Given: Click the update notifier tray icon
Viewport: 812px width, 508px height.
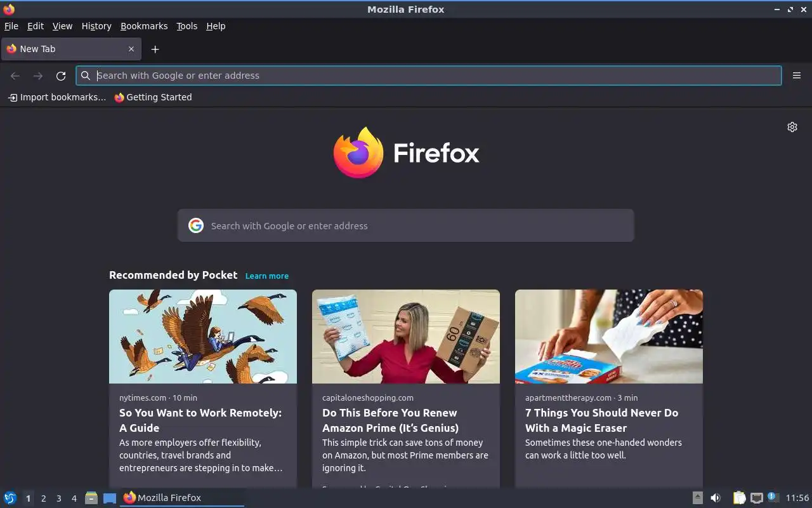Looking at the screenshot, I should click(x=773, y=497).
